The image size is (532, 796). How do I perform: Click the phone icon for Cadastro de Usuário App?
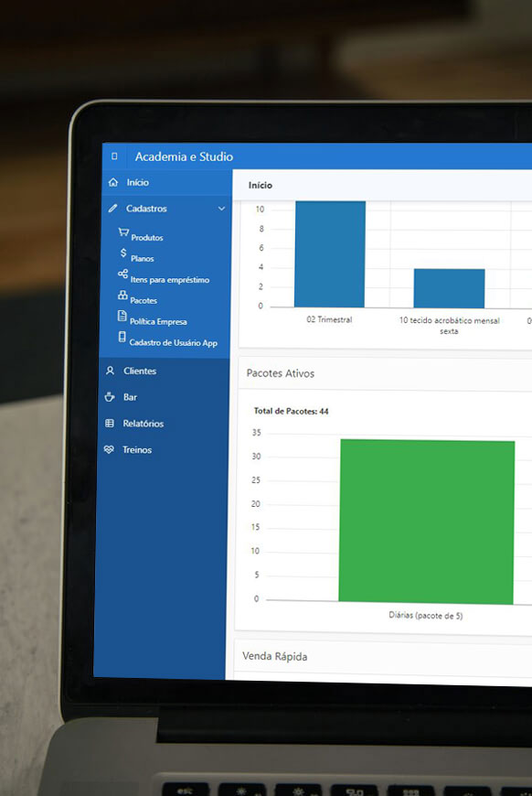(x=122, y=337)
